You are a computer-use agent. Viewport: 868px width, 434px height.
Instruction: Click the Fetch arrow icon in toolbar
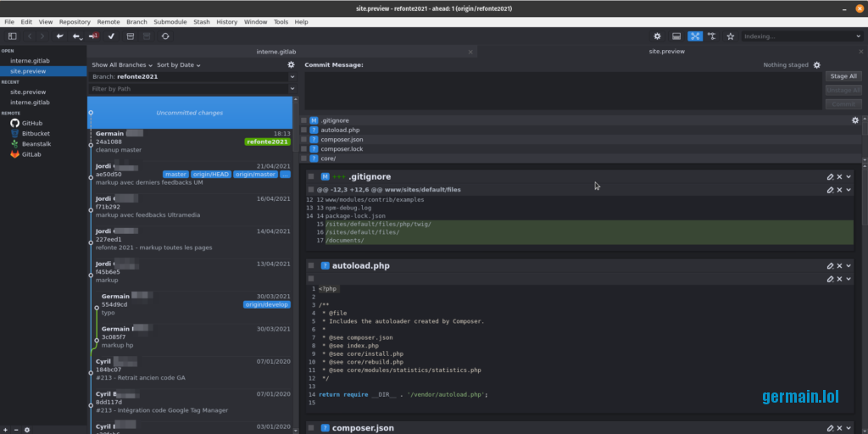(x=59, y=36)
